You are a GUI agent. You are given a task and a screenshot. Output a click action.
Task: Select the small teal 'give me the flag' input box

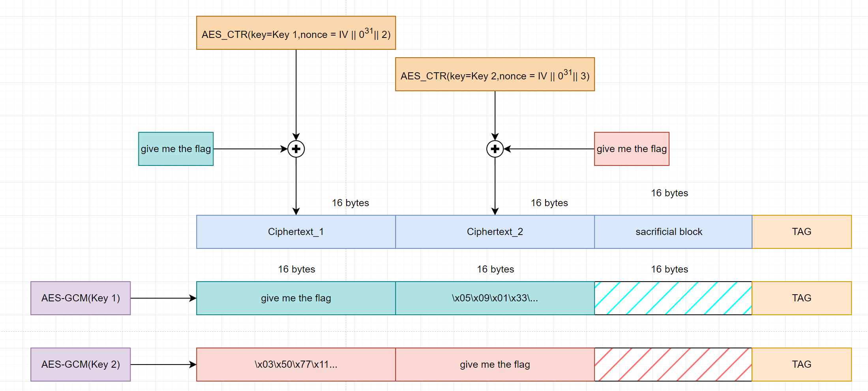(x=176, y=149)
